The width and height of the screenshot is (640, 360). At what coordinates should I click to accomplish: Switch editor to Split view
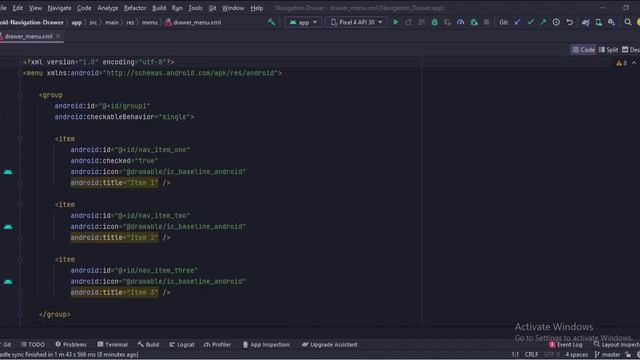609,50
